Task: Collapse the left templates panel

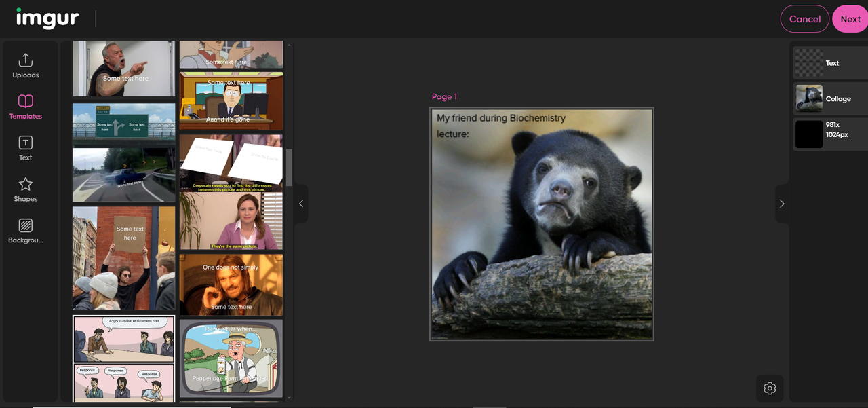Action: pos(301,204)
